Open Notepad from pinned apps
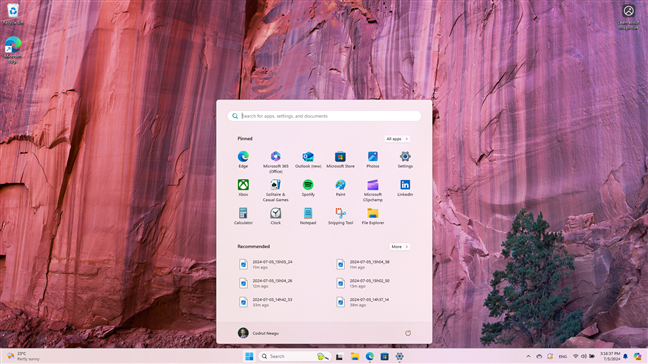The width and height of the screenshot is (648, 364). tap(308, 216)
